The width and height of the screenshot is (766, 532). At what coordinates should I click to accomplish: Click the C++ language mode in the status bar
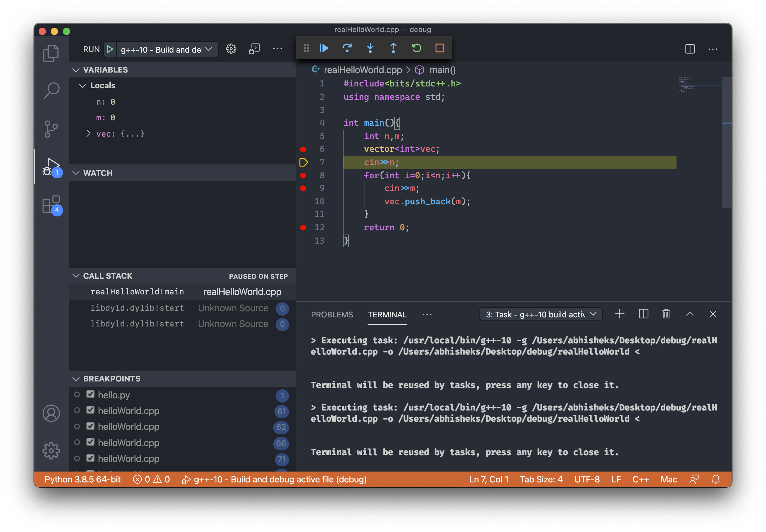[640, 479]
